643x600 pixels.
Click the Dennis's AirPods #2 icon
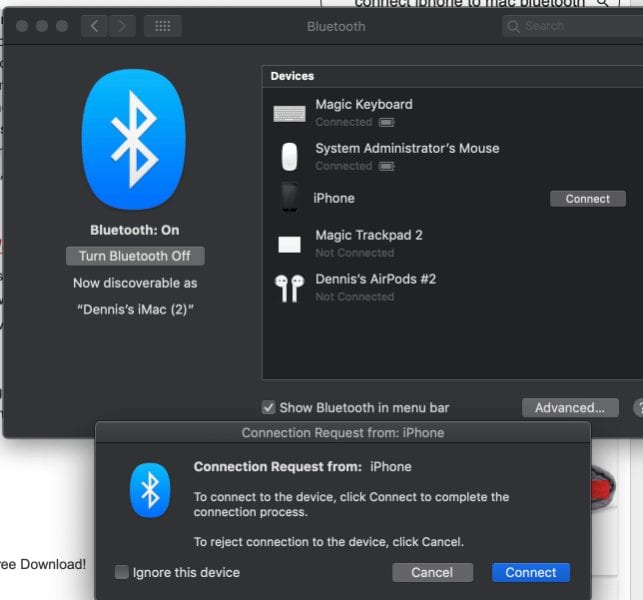289,288
